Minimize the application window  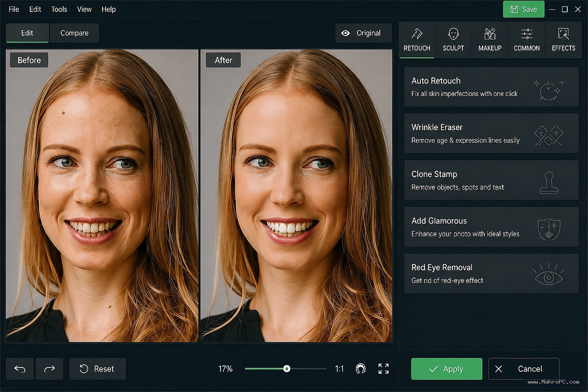coord(552,9)
